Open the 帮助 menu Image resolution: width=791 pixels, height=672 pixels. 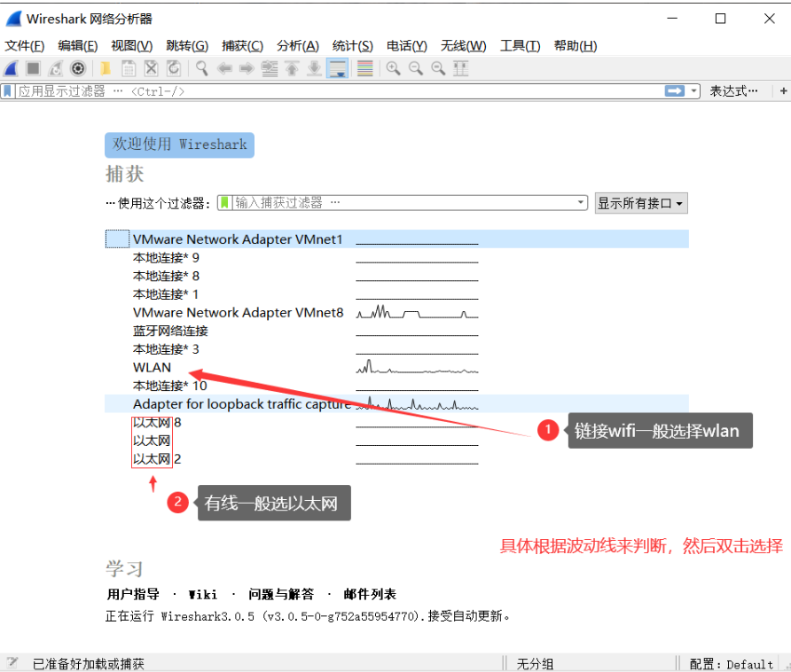tap(576, 46)
